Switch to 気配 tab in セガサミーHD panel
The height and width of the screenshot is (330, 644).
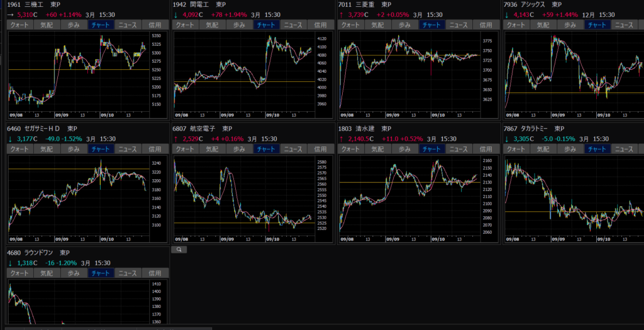coord(46,149)
